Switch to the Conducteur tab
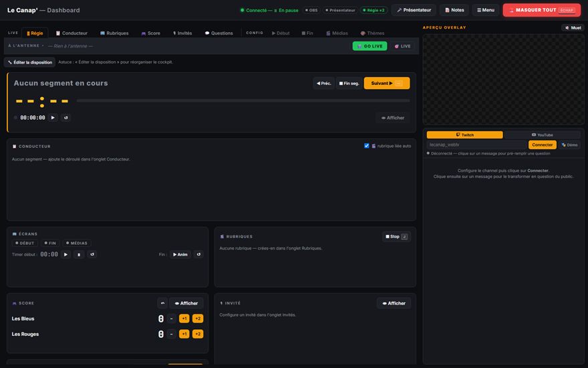The height and width of the screenshot is (368, 588). [71, 33]
